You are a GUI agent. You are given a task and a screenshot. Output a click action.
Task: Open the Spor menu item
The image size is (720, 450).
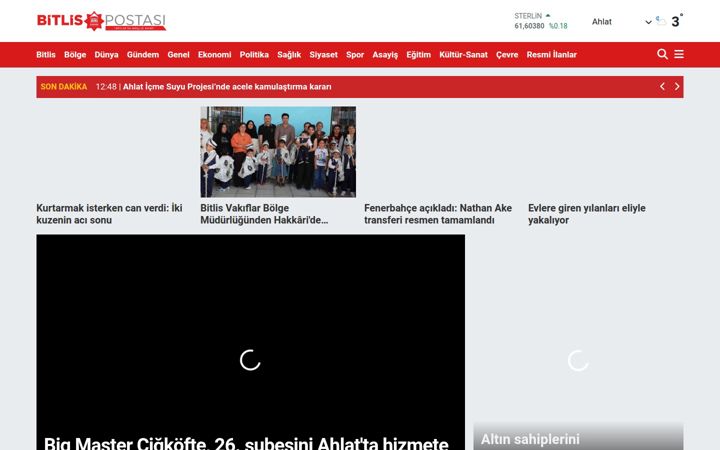pos(355,55)
